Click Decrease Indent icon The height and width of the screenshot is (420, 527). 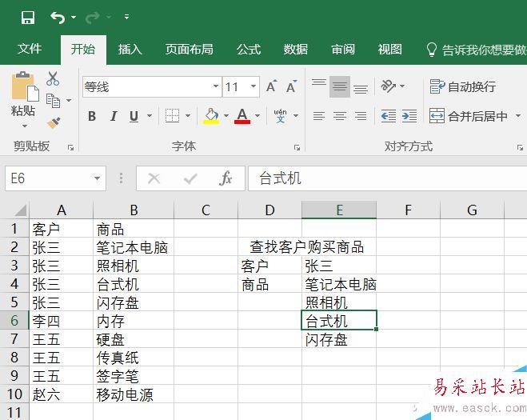(x=389, y=116)
